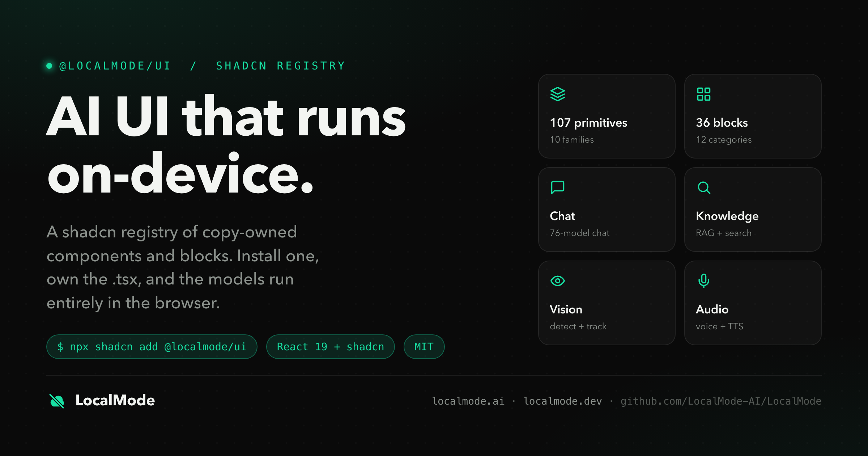868x456 pixels.
Task: Select the npx shadcn add @localmode/ui pill
Action: tap(152, 347)
